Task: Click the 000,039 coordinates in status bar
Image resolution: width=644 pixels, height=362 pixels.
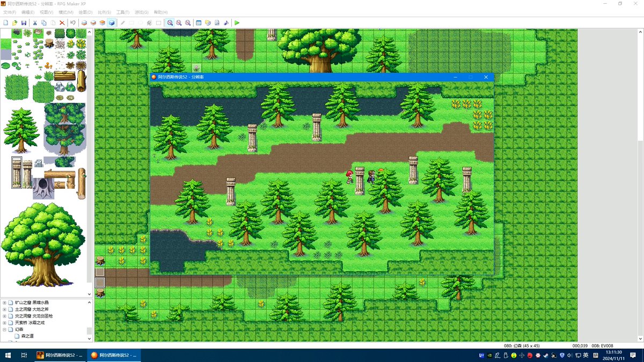Action: [580, 346]
